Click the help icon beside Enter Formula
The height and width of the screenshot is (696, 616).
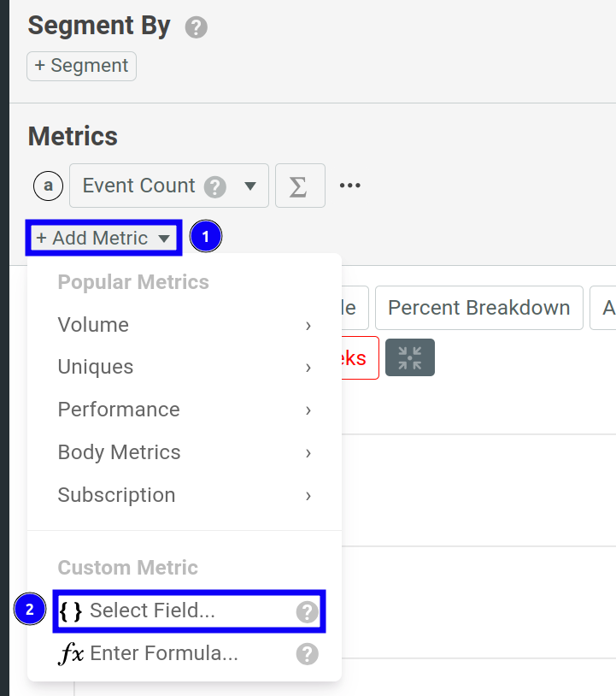[x=305, y=653]
